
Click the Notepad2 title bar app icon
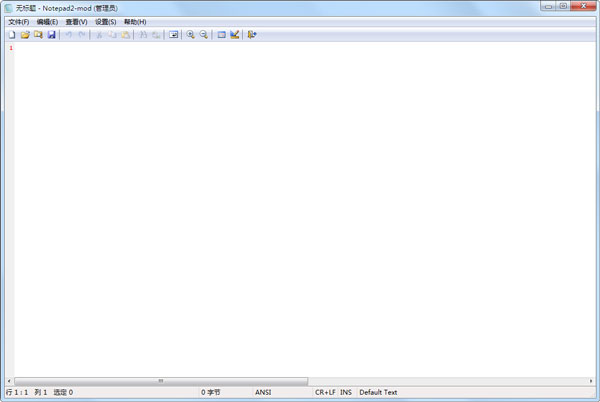coord(8,8)
